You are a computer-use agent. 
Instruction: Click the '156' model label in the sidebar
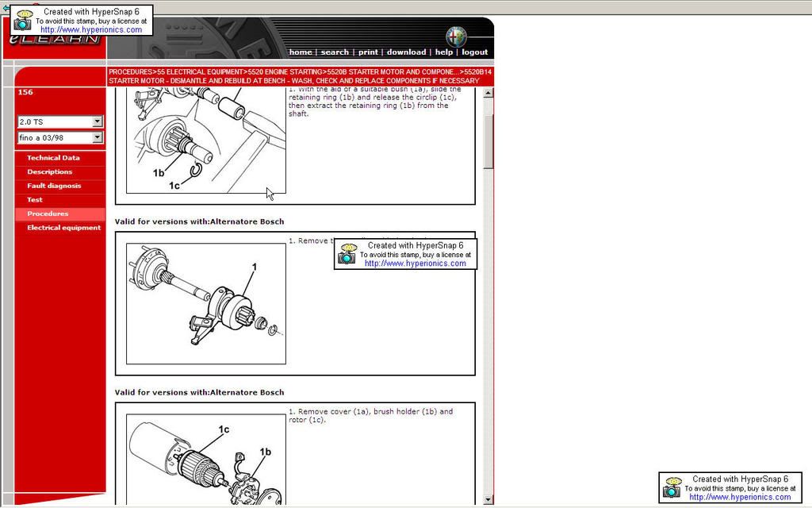click(x=25, y=92)
